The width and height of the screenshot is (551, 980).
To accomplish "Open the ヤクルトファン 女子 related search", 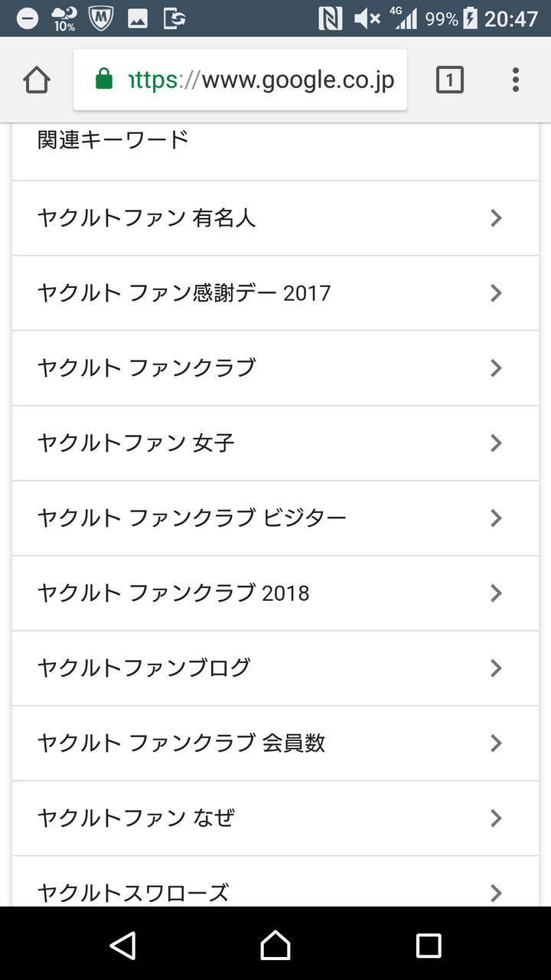I will 275,443.
